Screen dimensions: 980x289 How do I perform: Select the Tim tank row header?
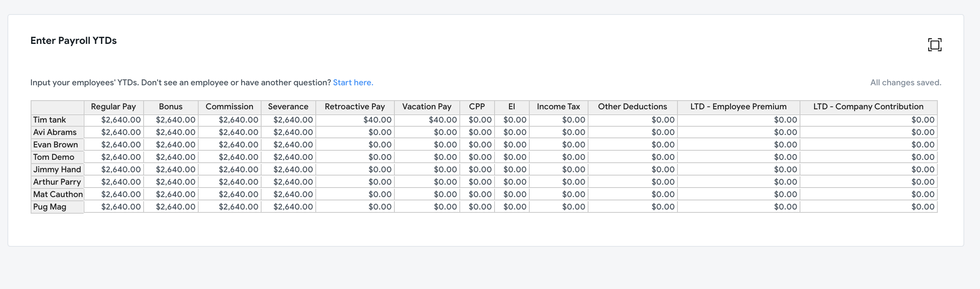58,120
